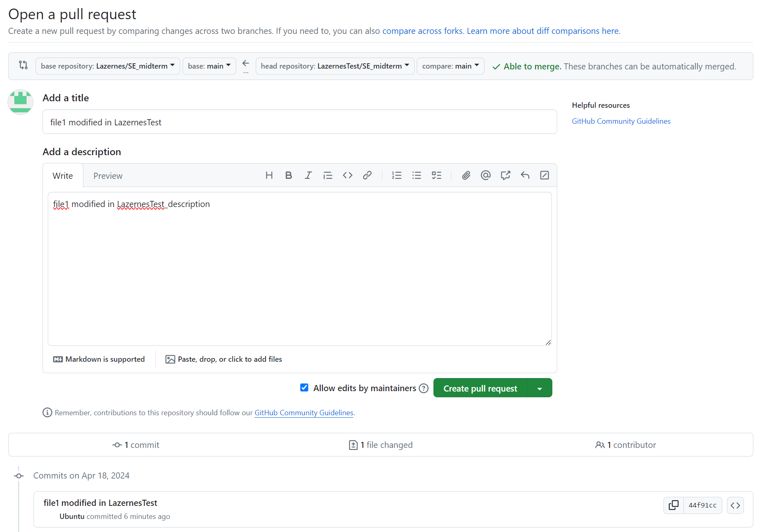Click the 'Helpful resources' heading
The image size is (766, 532).
pos(601,105)
